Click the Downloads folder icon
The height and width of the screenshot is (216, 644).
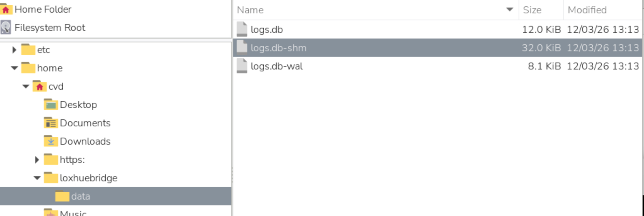[x=51, y=141]
